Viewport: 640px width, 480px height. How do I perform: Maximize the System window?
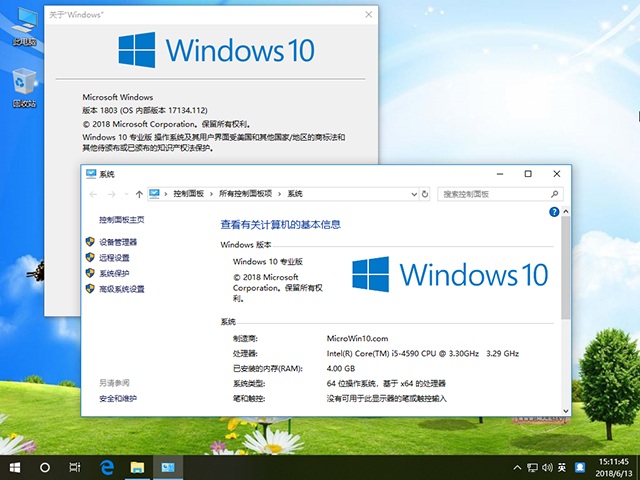(x=528, y=174)
